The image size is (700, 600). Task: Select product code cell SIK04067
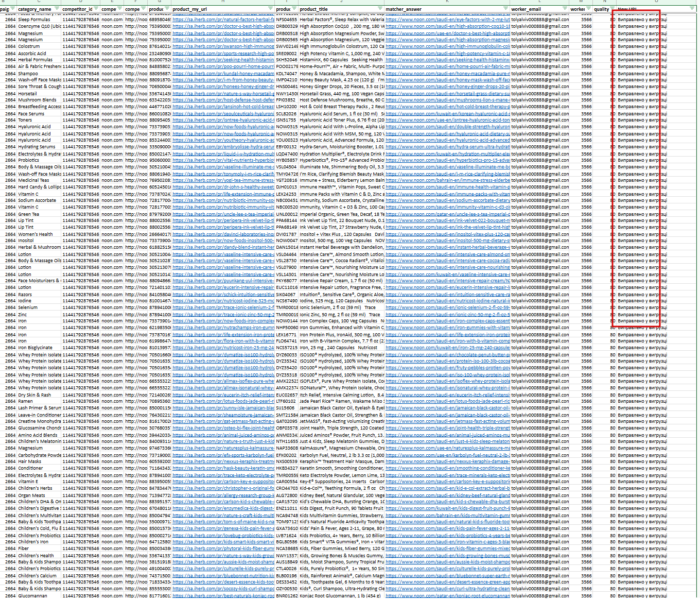[287, 295]
